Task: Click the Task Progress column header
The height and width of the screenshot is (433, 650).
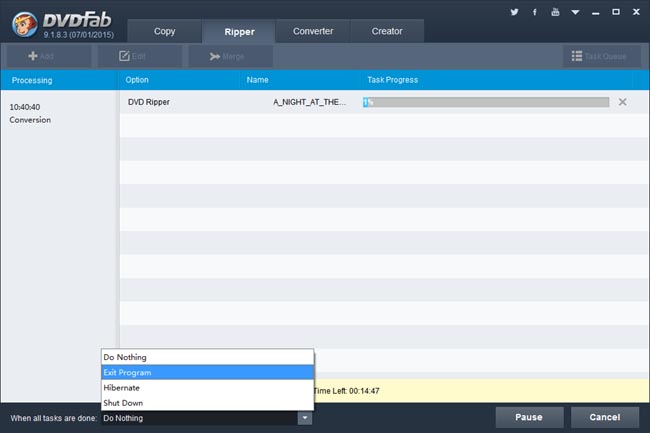Action: click(x=392, y=80)
